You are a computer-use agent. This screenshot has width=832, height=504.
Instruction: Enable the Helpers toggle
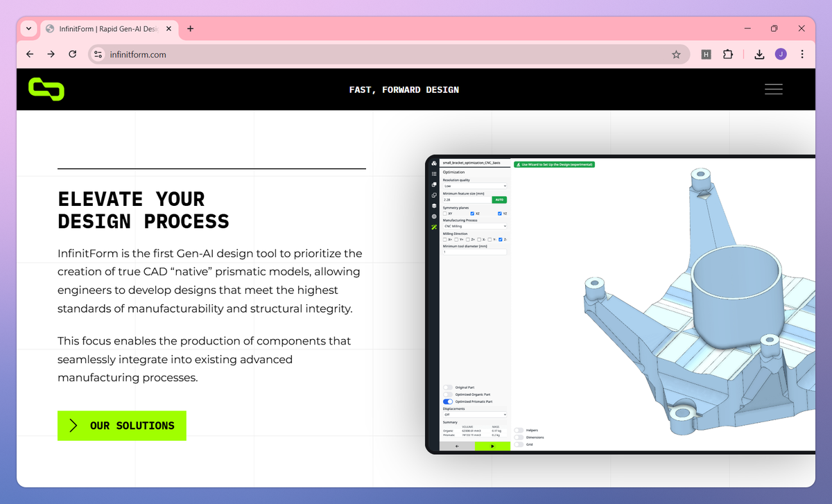519,431
